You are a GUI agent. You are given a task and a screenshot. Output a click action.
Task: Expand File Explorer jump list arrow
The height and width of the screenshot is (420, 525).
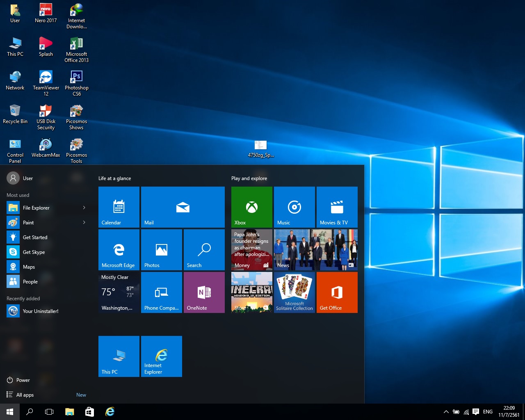click(x=84, y=208)
